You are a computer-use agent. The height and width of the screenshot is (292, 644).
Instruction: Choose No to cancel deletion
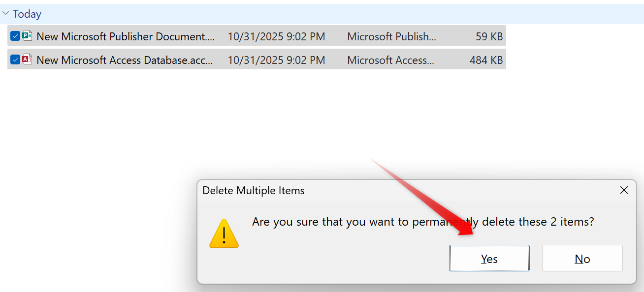tap(582, 259)
